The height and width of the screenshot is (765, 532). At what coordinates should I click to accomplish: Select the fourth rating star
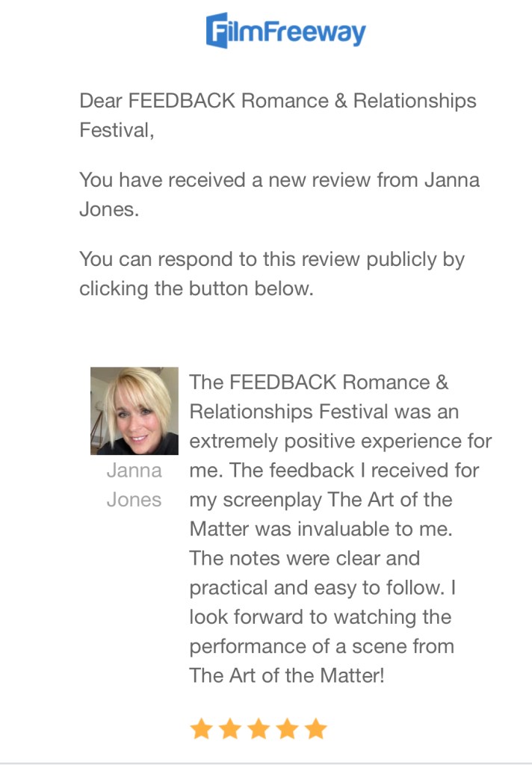click(288, 729)
